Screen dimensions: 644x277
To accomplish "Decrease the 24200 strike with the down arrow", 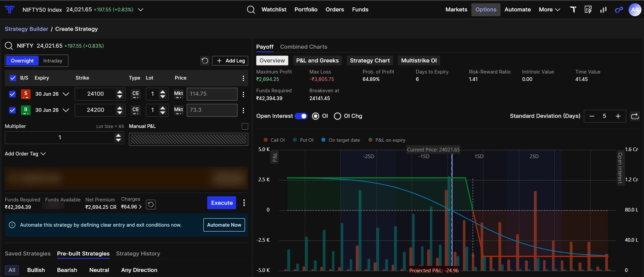I will (120, 112).
